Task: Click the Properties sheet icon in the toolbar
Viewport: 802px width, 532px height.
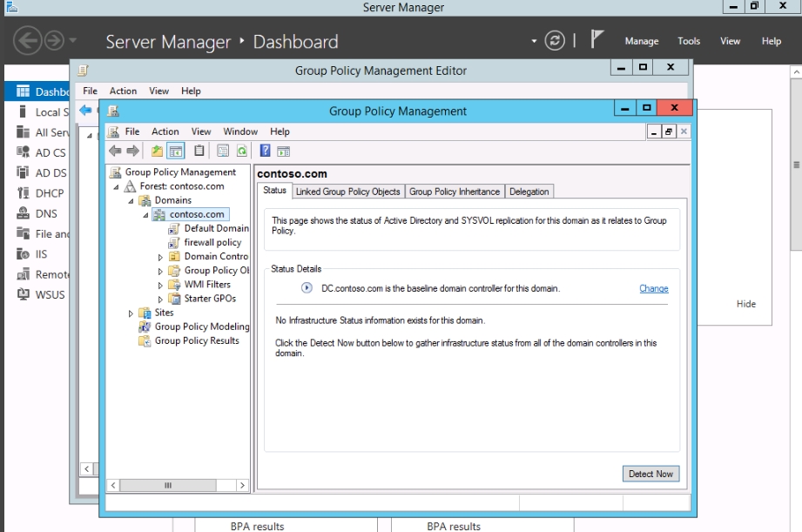Action: pyautogui.click(x=223, y=151)
